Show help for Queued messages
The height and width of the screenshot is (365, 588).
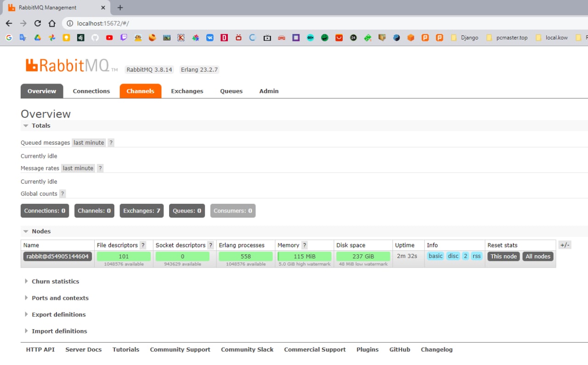[x=111, y=143]
